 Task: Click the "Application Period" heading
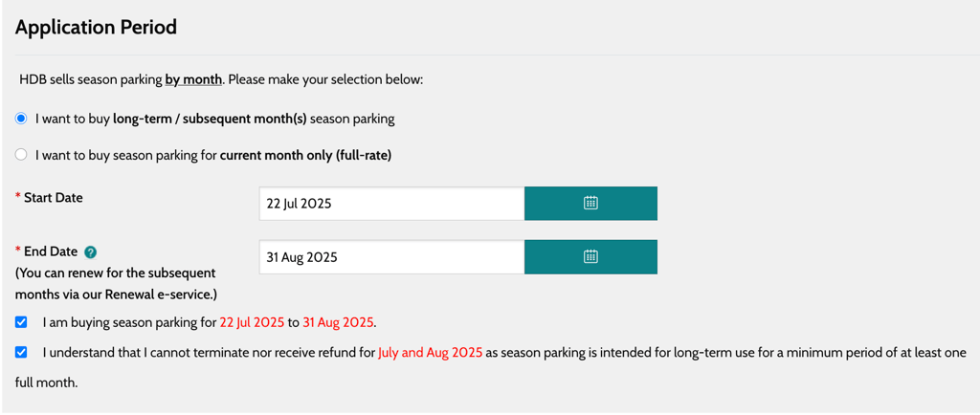coord(97,28)
